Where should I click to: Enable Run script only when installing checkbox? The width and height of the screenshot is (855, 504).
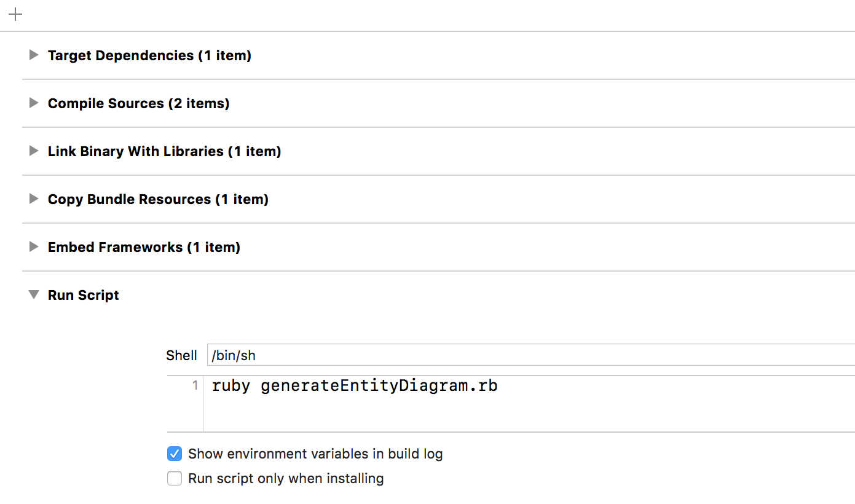click(175, 479)
